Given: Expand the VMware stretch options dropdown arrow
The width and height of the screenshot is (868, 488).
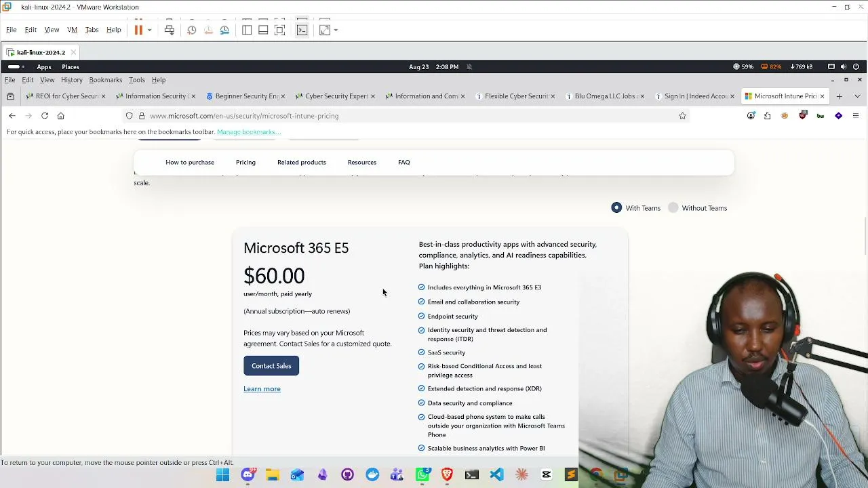Looking at the screenshot, I should coord(336,30).
